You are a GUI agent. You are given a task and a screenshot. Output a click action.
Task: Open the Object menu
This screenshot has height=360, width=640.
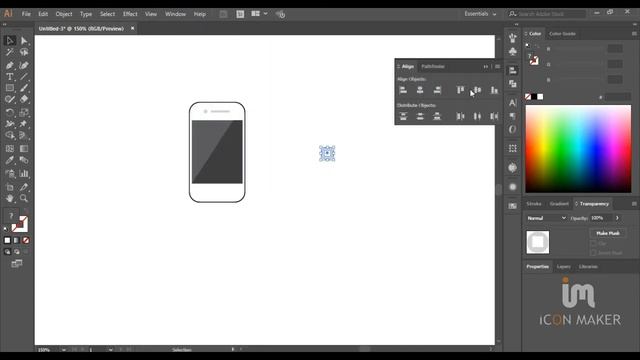[x=64, y=14]
